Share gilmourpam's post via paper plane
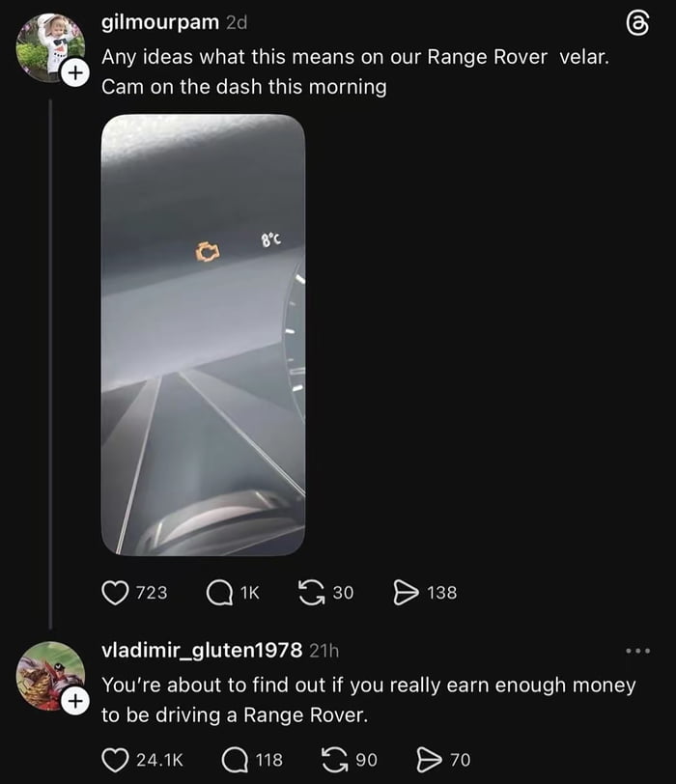 click(x=406, y=592)
